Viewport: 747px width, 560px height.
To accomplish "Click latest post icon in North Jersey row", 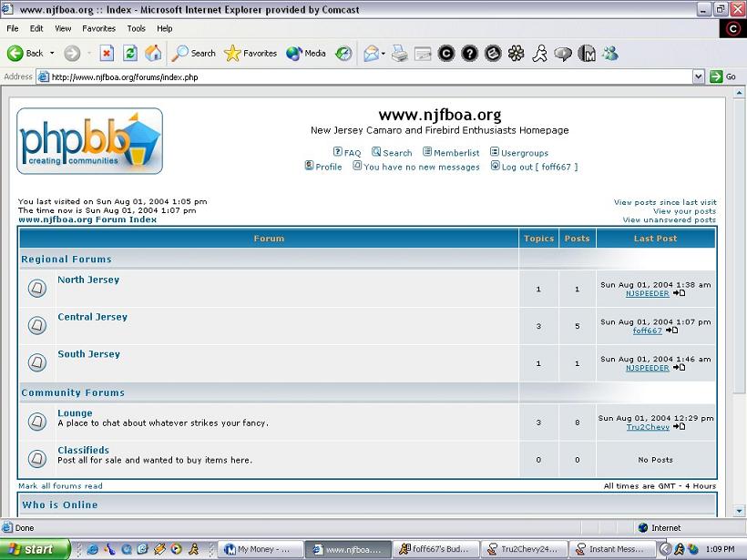I will click(680, 293).
